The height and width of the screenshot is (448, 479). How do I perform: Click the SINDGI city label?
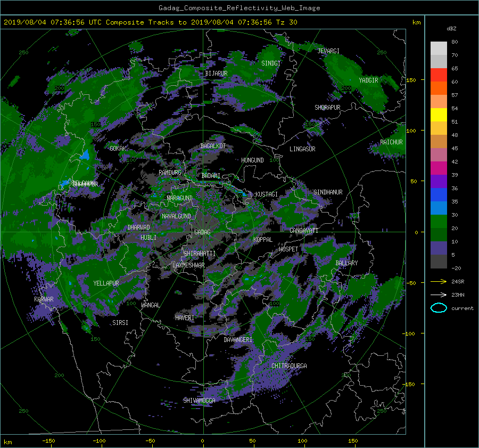tap(271, 63)
